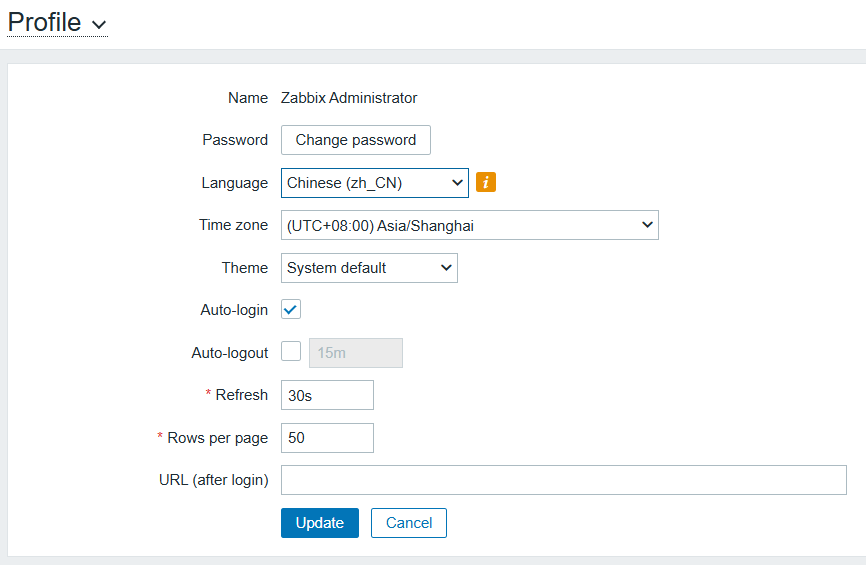Click the disabled 15m auto-logout field
Image resolution: width=866 pixels, height=565 pixels.
pos(356,353)
